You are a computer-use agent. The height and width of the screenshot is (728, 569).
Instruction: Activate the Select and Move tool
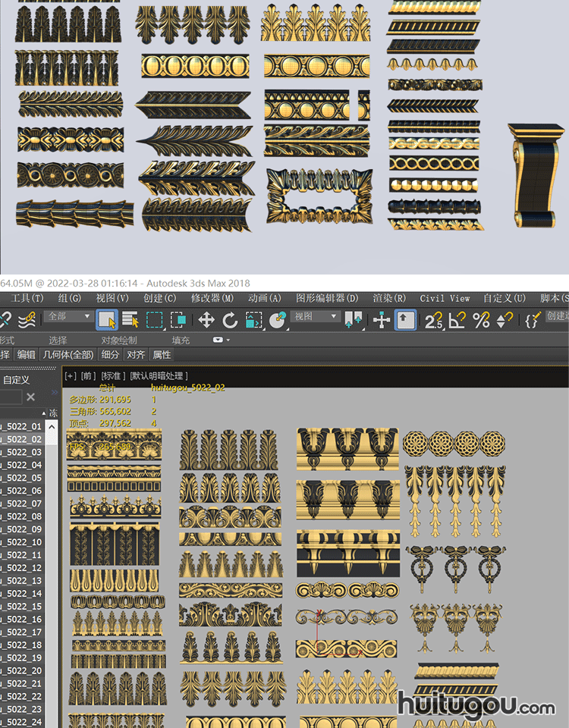coord(206,320)
